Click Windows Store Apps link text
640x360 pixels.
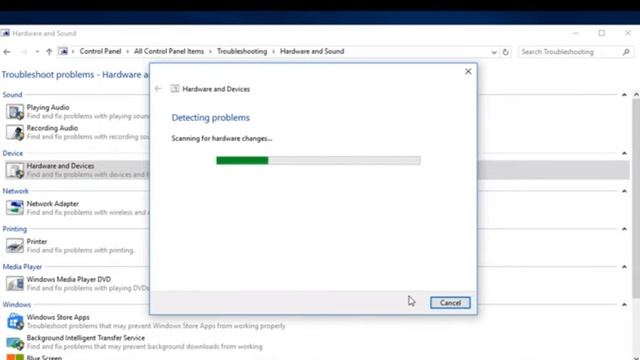point(58,317)
